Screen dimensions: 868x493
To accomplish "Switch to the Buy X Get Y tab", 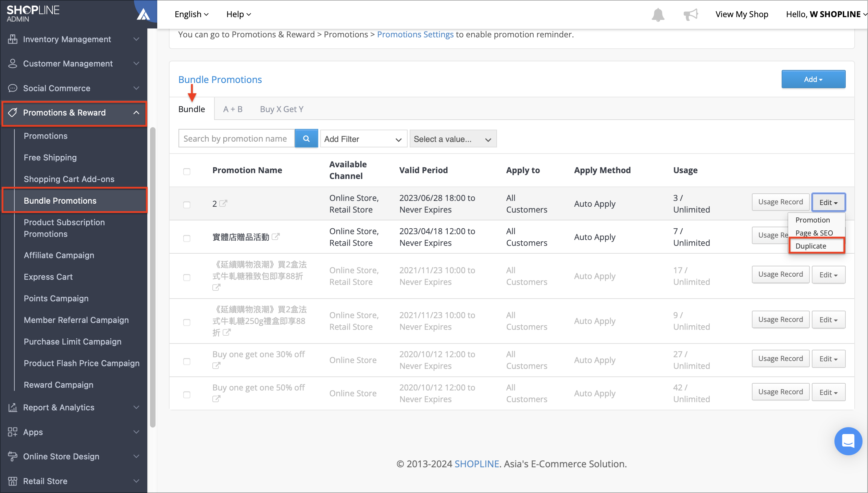I will pos(282,109).
